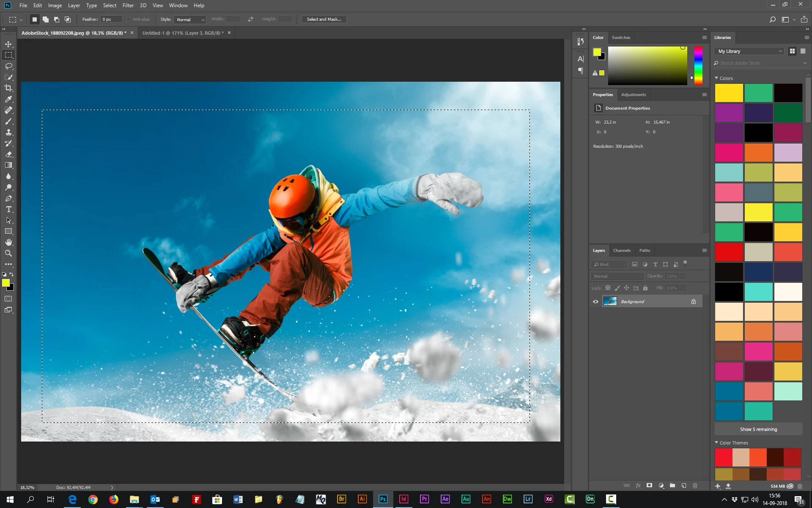Click the Select and Mask button

pyautogui.click(x=324, y=19)
